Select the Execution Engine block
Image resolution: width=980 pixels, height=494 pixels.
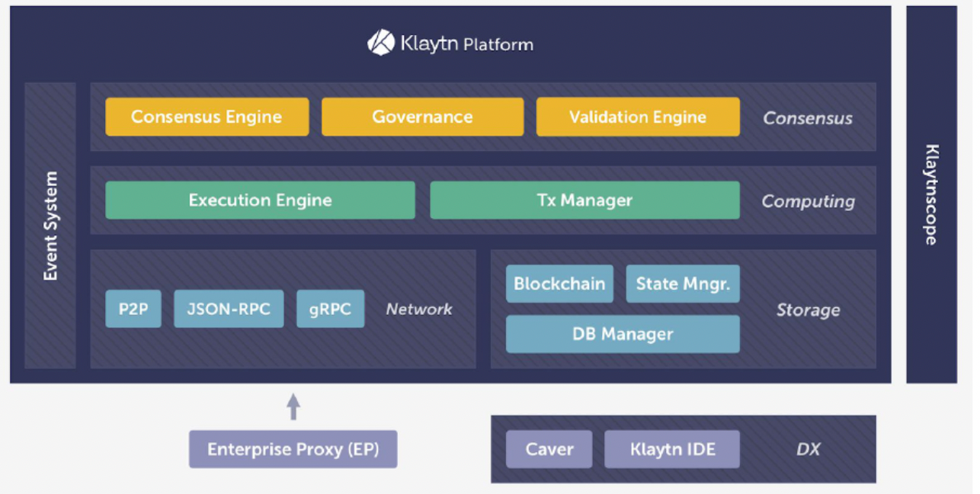[x=260, y=200]
